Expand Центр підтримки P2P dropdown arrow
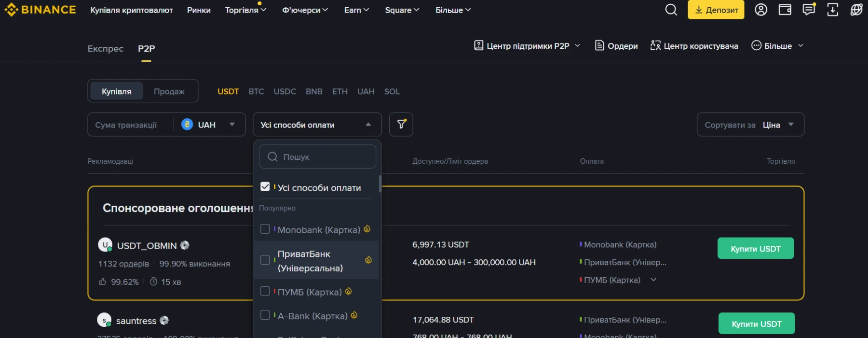Screen dimensions: 868x338 tap(577, 45)
